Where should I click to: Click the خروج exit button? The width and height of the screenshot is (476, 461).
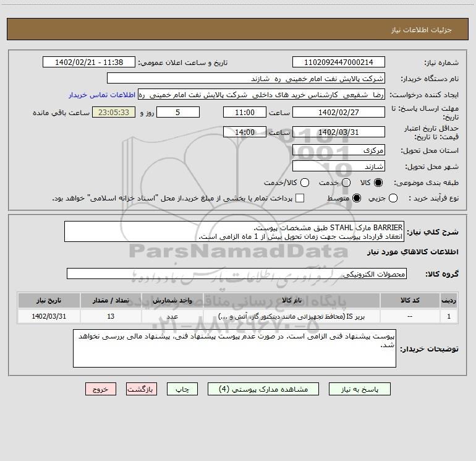pos(101,389)
